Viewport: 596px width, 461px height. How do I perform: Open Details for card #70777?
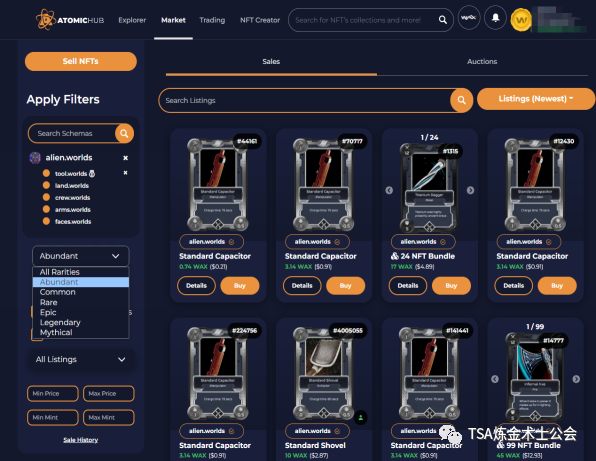pyautogui.click(x=302, y=285)
